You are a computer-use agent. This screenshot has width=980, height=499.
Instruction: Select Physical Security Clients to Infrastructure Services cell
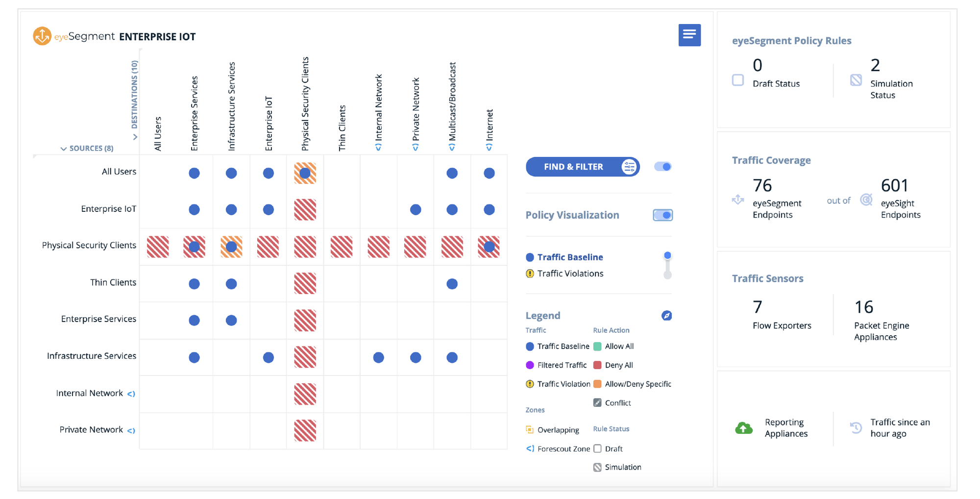[x=231, y=247]
